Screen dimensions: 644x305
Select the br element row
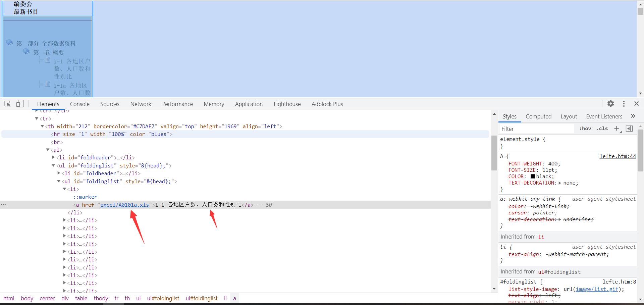(x=57, y=142)
